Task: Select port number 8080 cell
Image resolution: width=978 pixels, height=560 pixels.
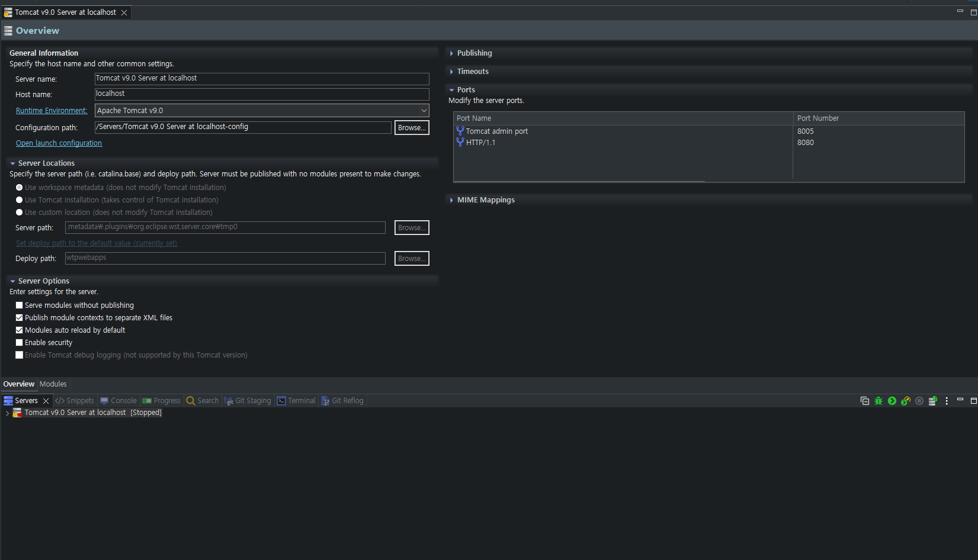Action: (806, 143)
